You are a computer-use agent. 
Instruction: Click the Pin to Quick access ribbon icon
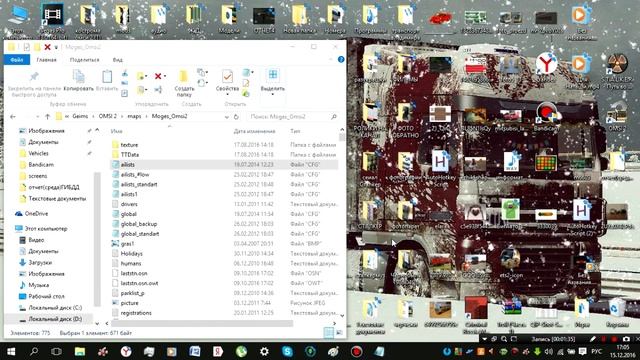[34, 77]
